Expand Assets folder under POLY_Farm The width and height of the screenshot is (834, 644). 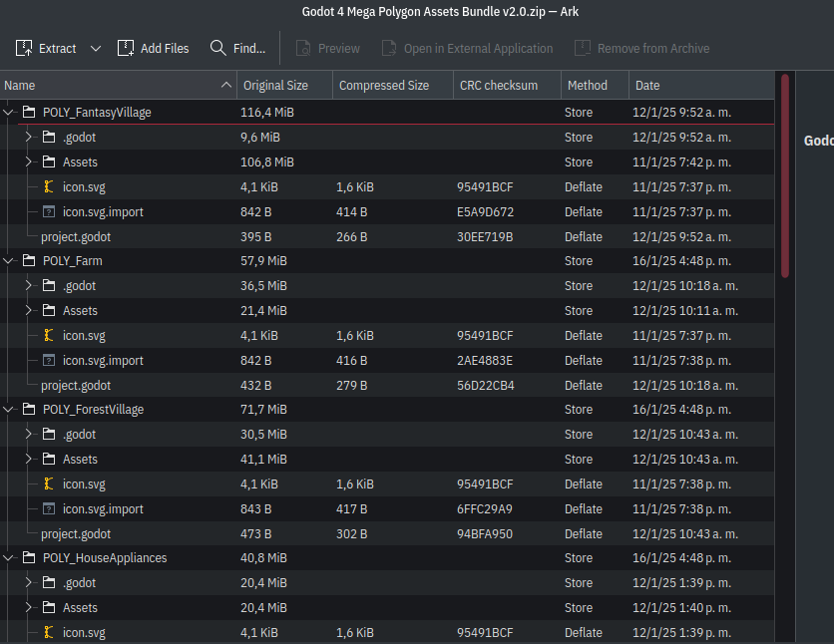click(x=28, y=310)
